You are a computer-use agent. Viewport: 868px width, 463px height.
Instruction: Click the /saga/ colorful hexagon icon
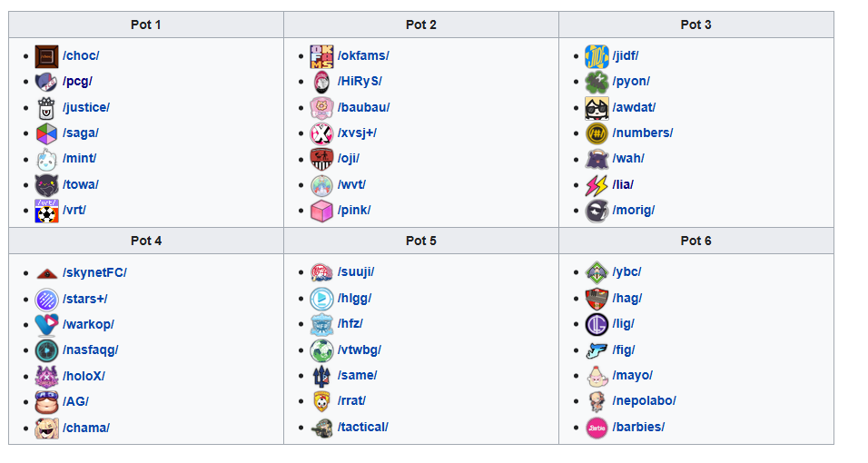[46, 133]
